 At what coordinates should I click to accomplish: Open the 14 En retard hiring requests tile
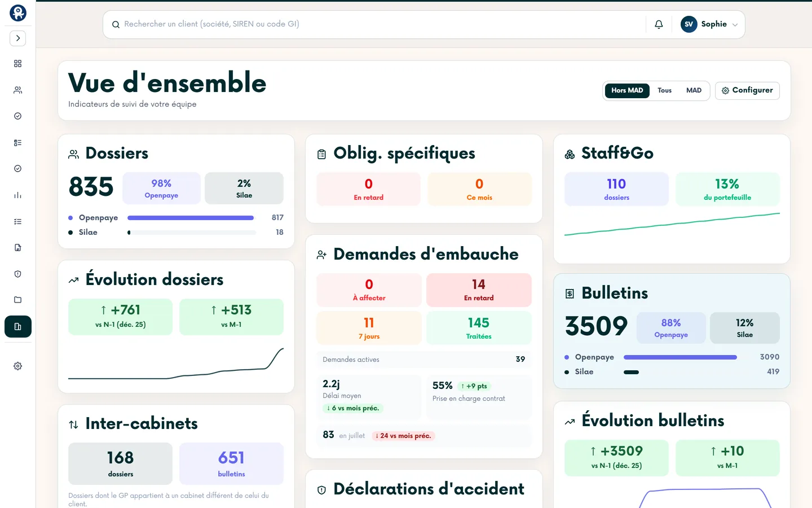tap(479, 290)
